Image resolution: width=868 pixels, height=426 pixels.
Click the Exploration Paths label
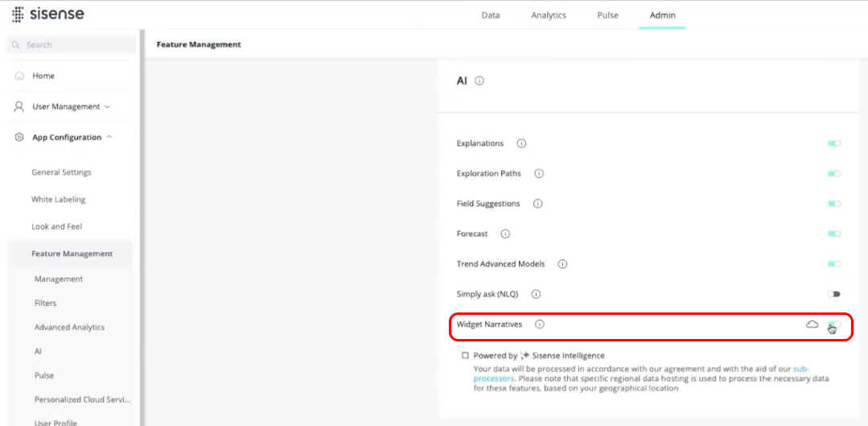pyautogui.click(x=489, y=173)
